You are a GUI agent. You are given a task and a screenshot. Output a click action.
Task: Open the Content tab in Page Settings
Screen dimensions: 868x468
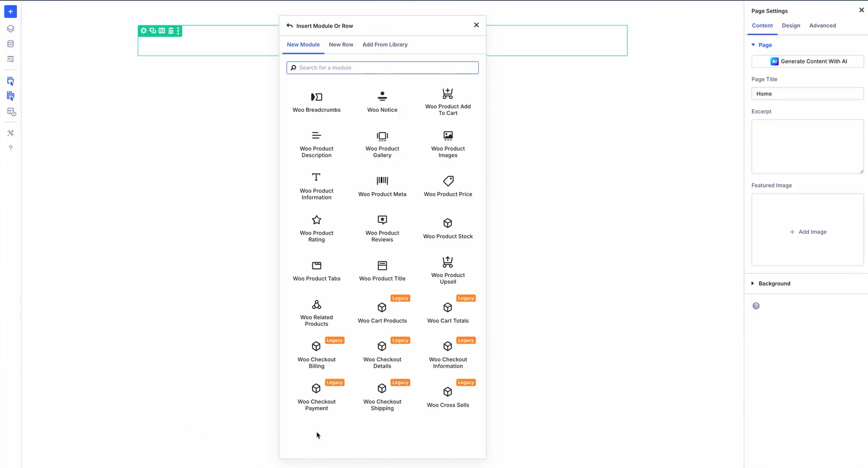coord(762,25)
